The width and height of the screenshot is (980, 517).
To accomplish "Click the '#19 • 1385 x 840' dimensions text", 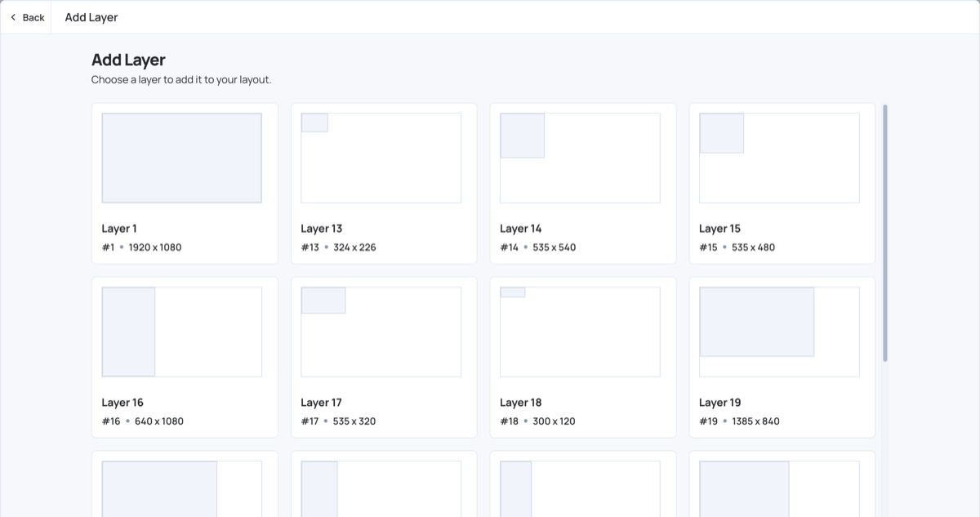I will pos(739,421).
